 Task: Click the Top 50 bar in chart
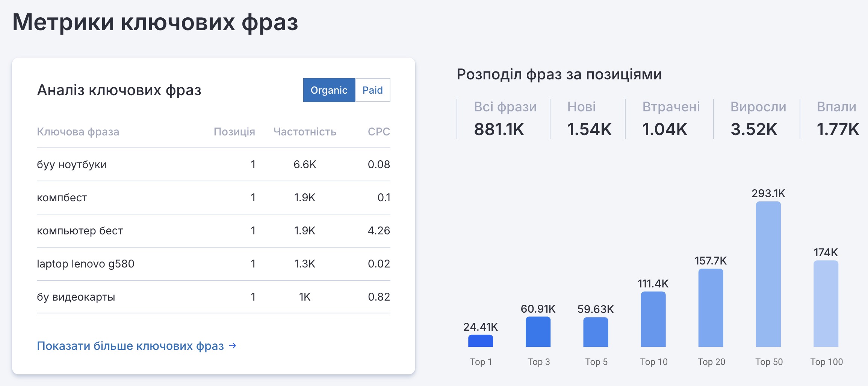[x=768, y=274]
